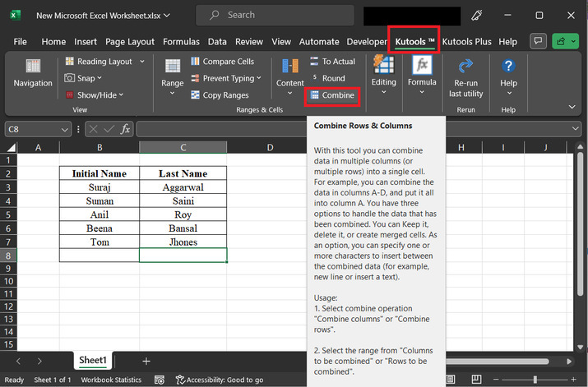The height and width of the screenshot is (387, 588).
Task: Re-run the last utility
Action: [465, 76]
